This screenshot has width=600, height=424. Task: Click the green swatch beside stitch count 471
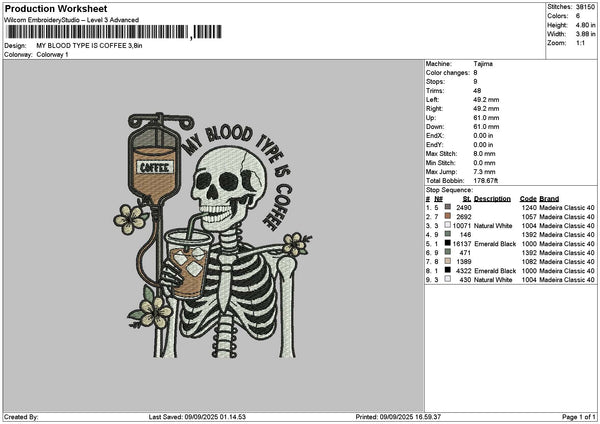pyautogui.click(x=447, y=252)
